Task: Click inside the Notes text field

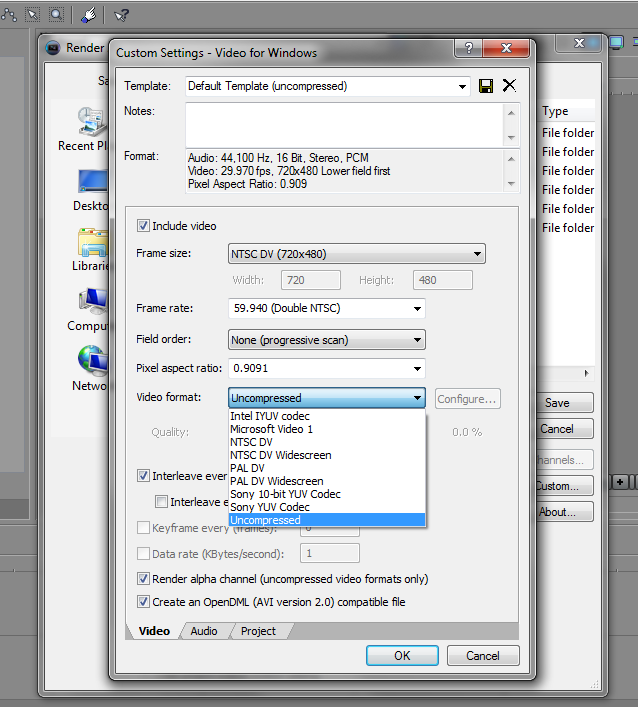Action: coord(343,124)
